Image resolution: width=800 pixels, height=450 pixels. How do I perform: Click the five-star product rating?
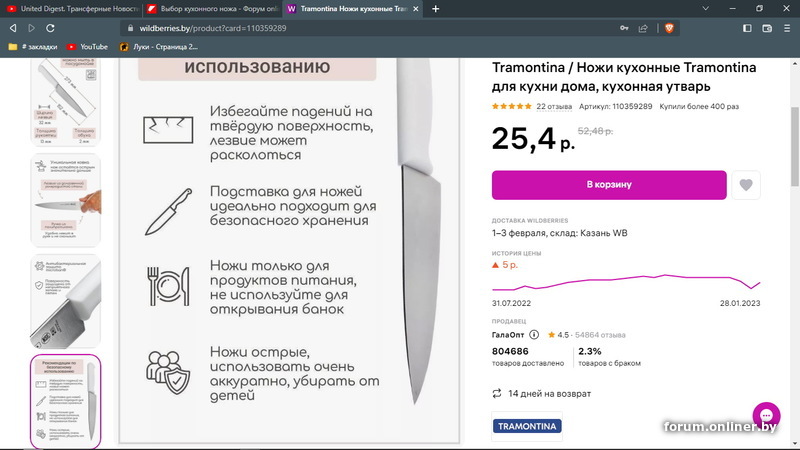pos(511,107)
